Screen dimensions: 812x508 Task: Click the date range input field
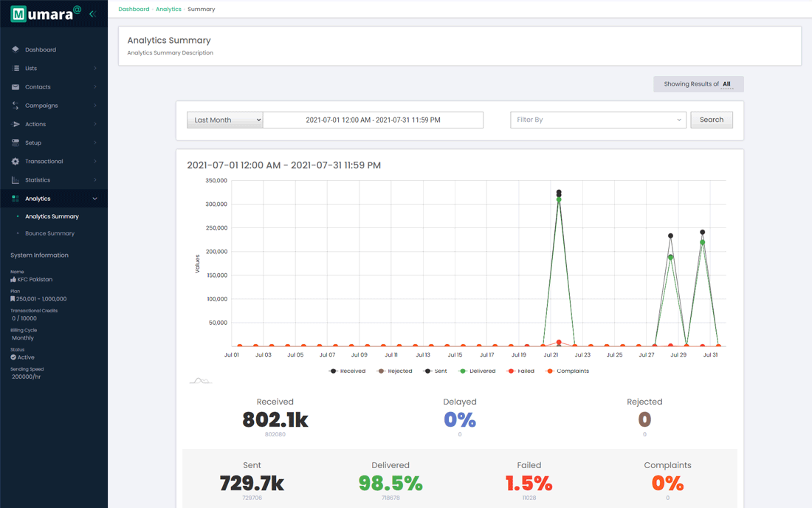click(373, 120)
